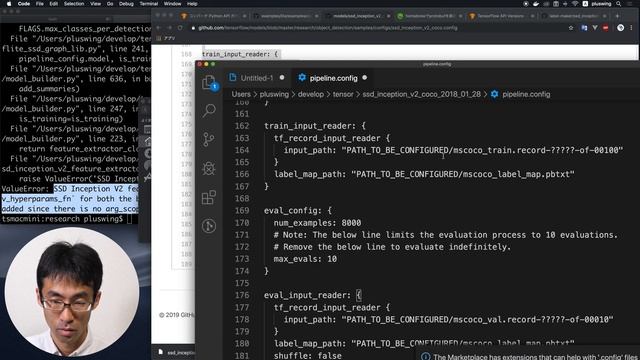Click the mscoco_train.record input_path string

tap(482, 150)
